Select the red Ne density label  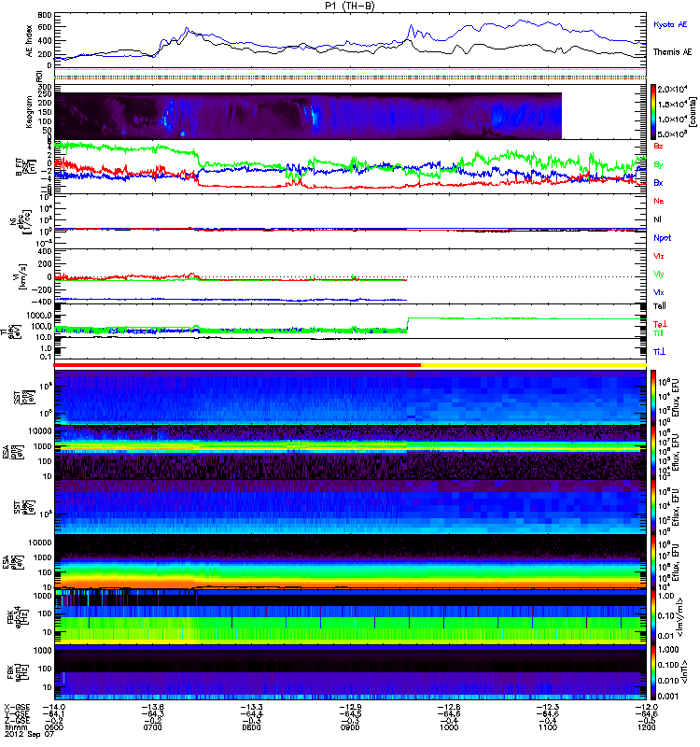click(659, 201)
